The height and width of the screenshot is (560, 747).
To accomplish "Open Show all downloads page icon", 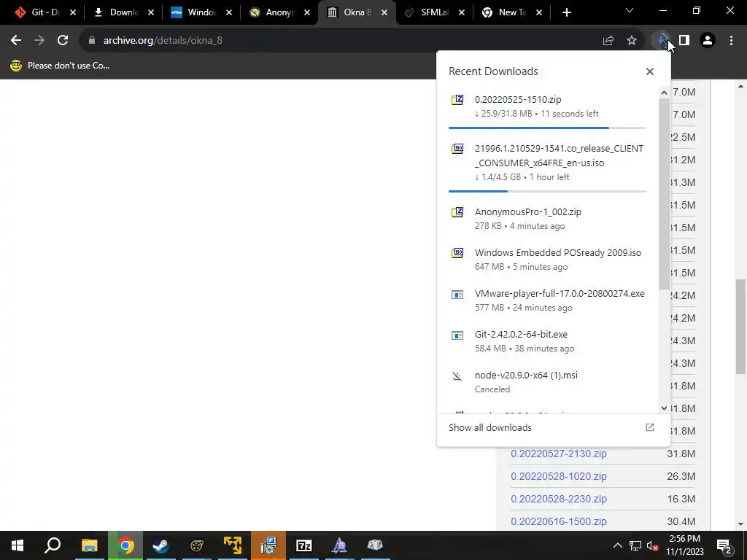I will click(650, 427).
